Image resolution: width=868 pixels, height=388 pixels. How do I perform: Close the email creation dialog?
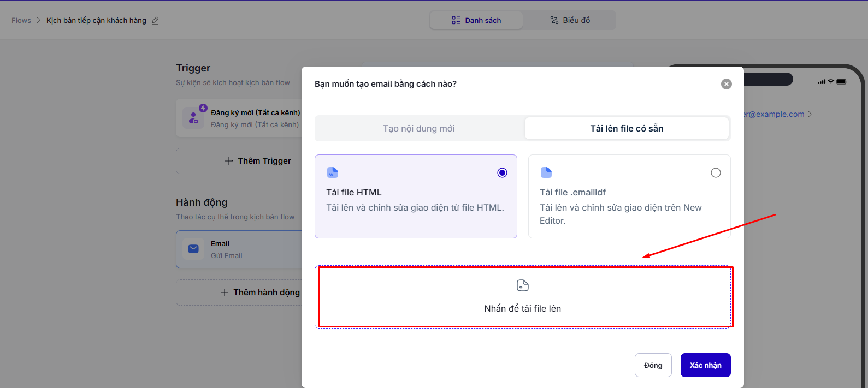[x=726, y=84]
